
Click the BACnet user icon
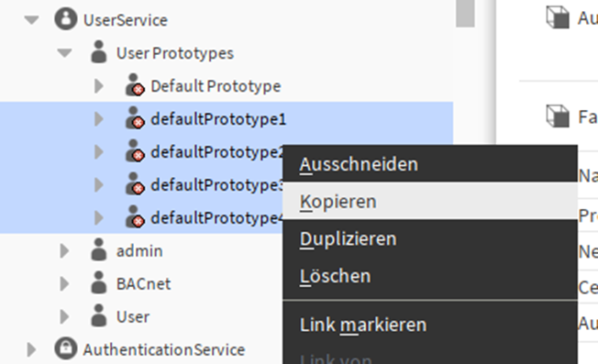pyautogui.click(x=99, y=282)
